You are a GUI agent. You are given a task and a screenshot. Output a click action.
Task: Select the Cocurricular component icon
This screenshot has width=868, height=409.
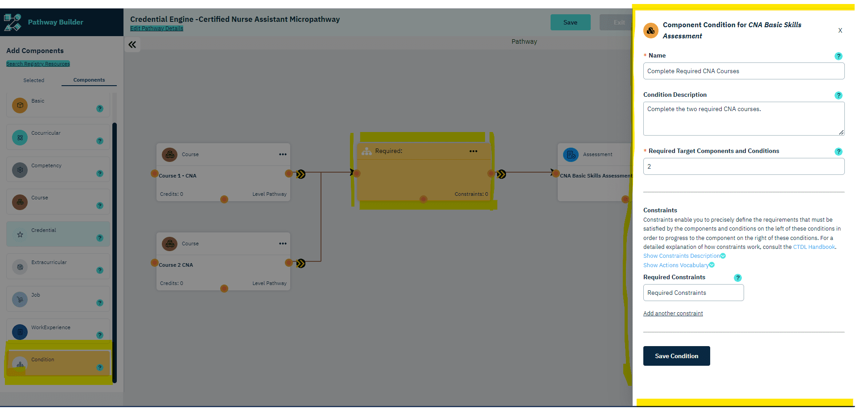coord(20,137)
